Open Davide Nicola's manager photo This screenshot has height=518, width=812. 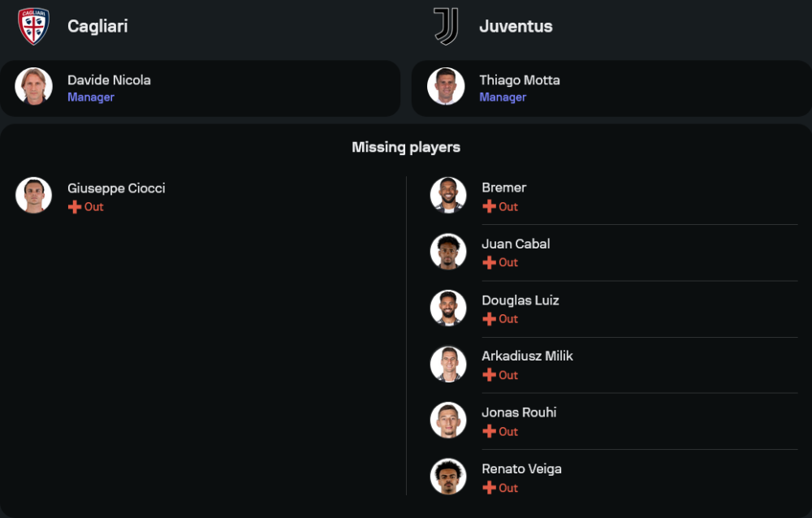tap(34, 87)
